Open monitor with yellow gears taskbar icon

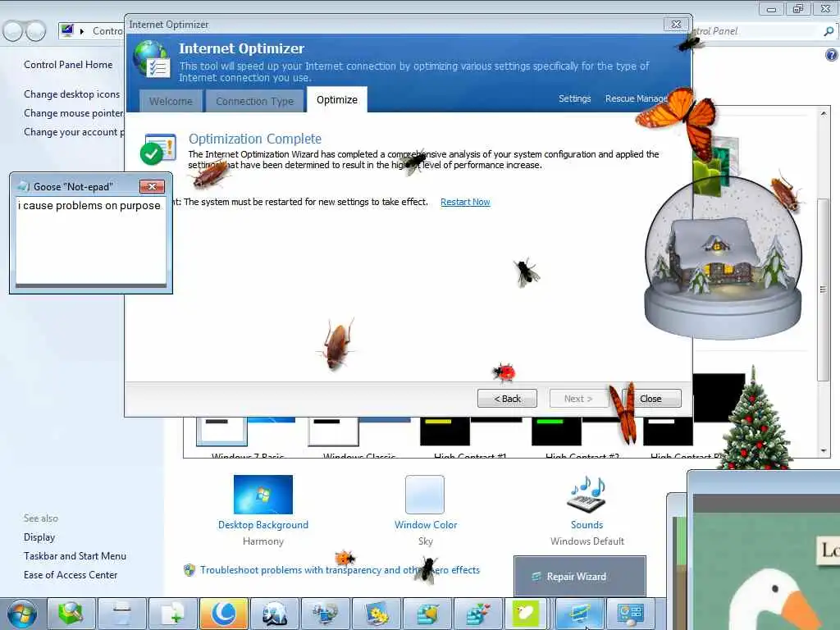click(x=377, y=614)
